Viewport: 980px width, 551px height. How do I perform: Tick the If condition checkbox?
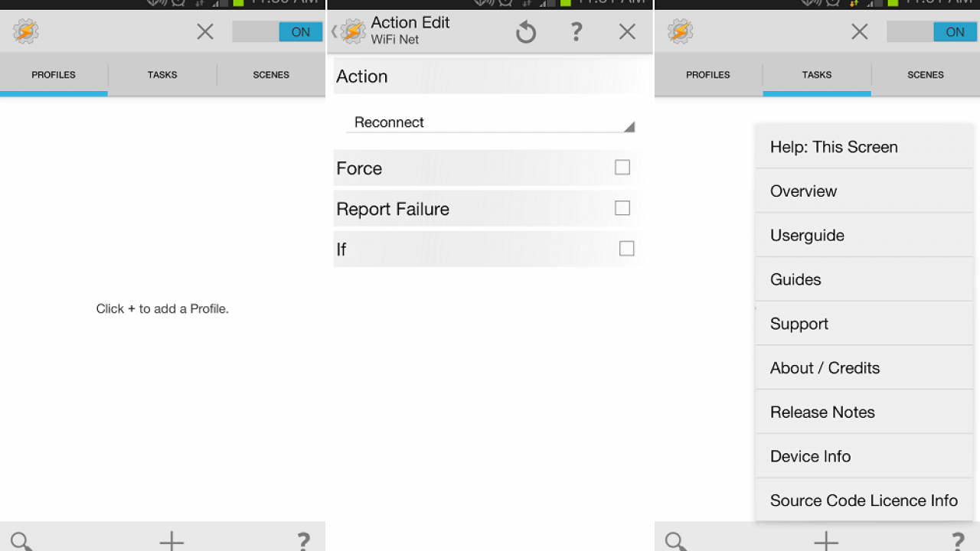[x=626, y=249]
